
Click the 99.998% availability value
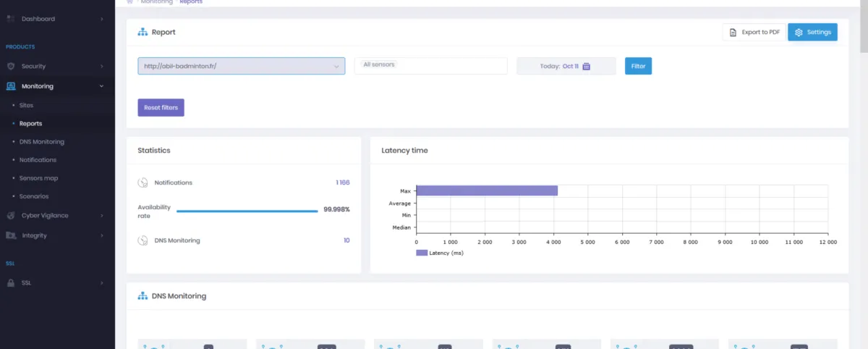(336, 209)
